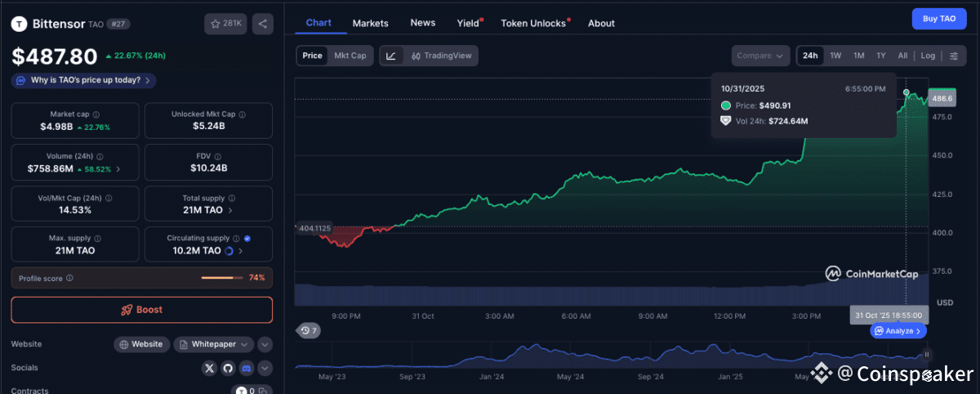Screen dimensions: 980x394
Task: Open the X (Twitter) social link
Action: click(x=210, y=369)
